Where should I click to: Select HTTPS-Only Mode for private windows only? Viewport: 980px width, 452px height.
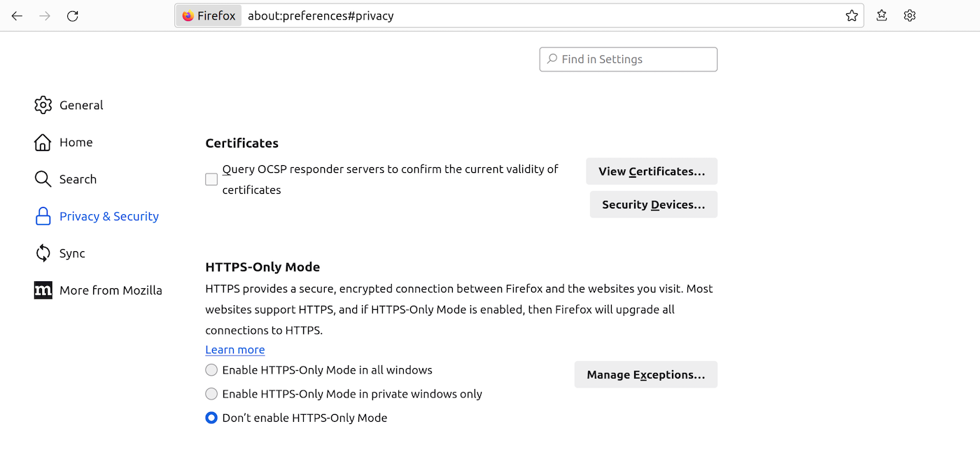pyautogui.click(x=211, y=393)
